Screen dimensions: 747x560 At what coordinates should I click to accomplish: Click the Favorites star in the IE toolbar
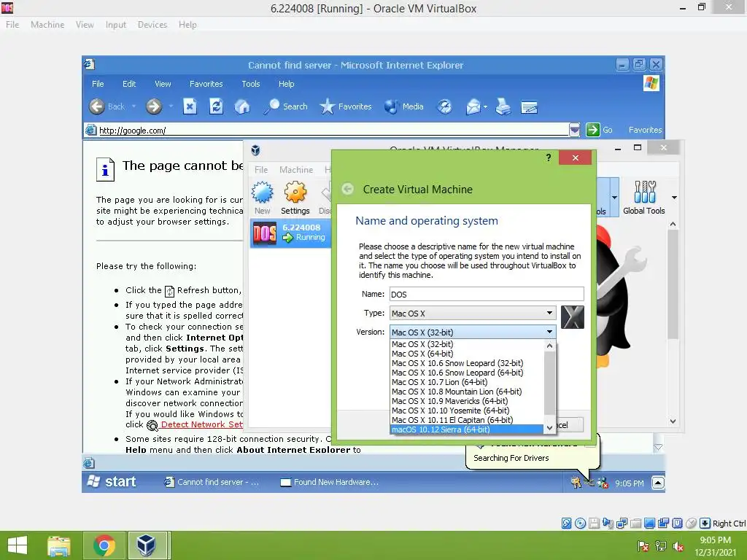(x=328, y=106)
